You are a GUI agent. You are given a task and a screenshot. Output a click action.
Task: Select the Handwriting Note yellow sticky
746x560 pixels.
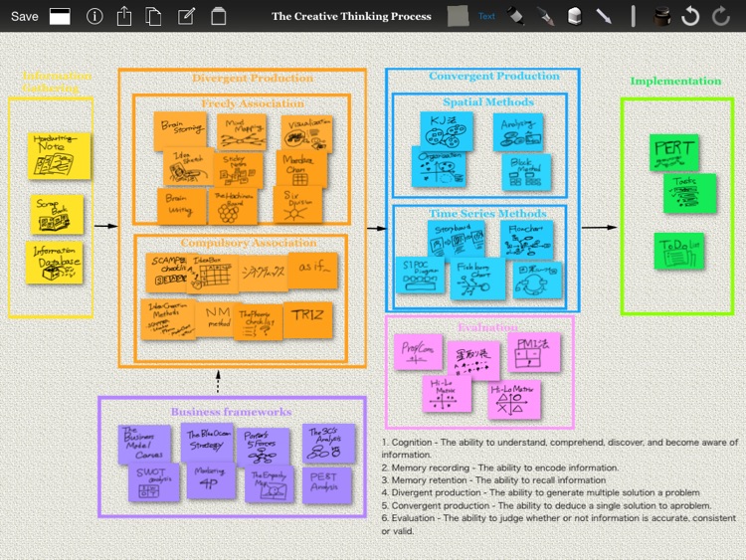59,156
